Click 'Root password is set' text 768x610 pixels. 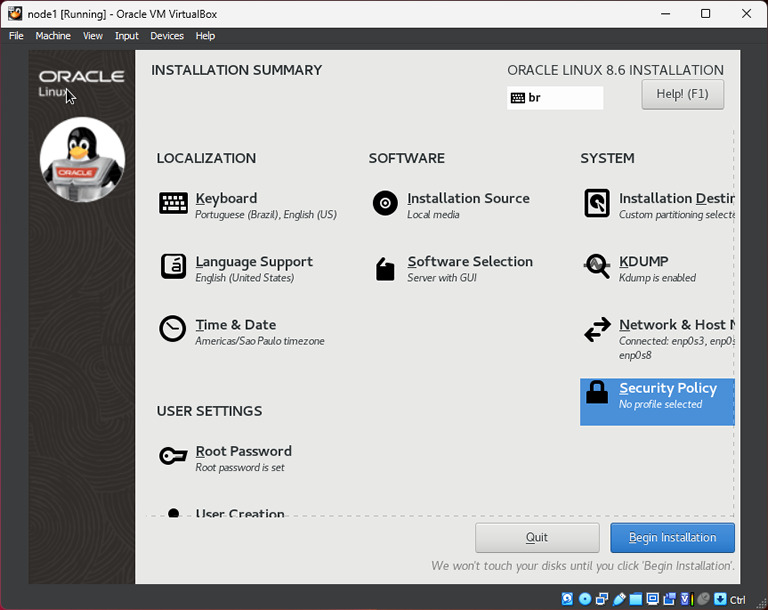(x=240, y=467)
